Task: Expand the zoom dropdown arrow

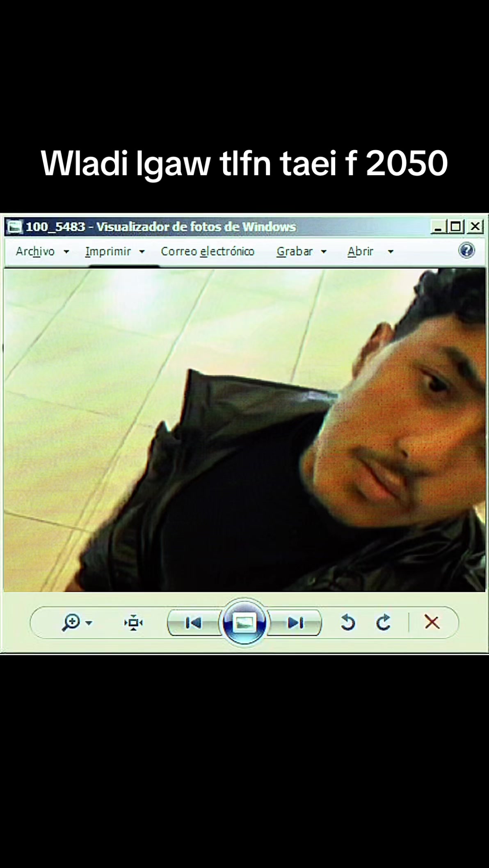Action: (89, 623)
